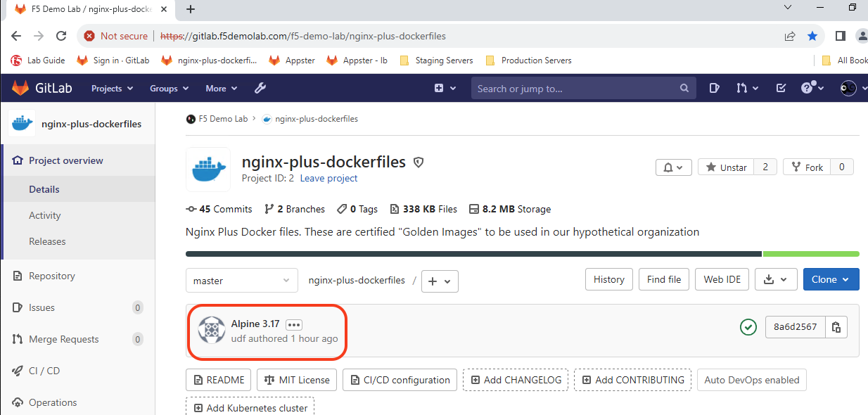Open the Projects menu in navbar

(x=111, y=89)
